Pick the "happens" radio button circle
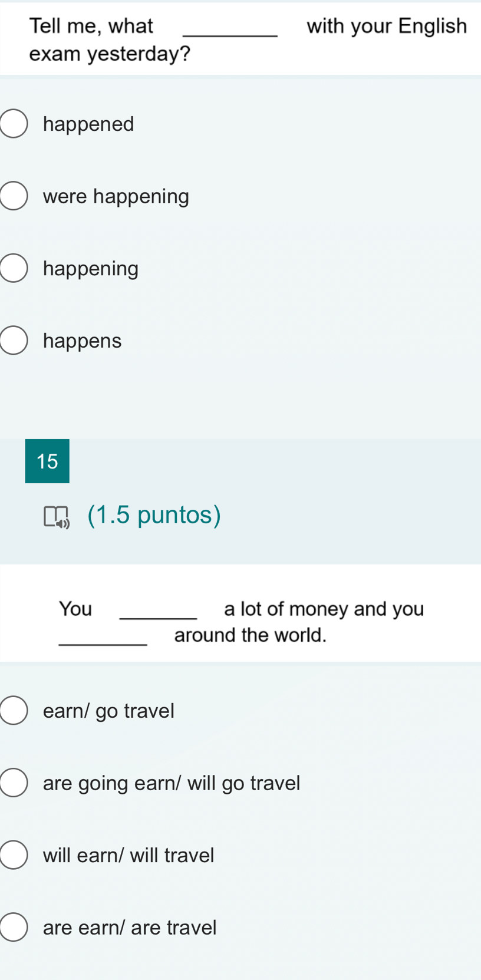Screen dimensions: 481x980 coord(14,341)
